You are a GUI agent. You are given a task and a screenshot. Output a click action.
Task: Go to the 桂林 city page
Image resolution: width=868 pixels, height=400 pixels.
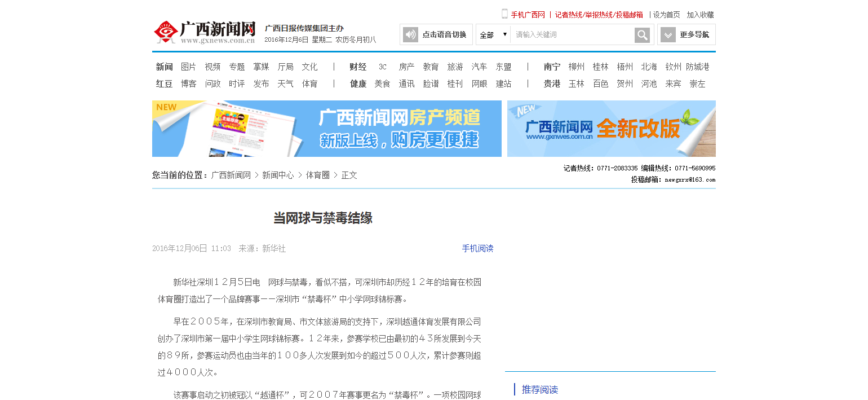[601, 67]
